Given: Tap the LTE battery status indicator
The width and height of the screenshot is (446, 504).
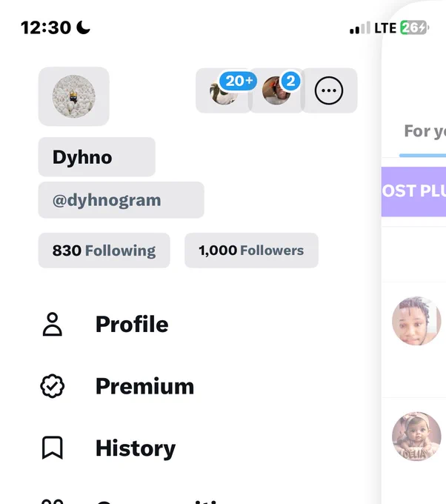Looking at the screenshot, I should [x=414, y=27].
